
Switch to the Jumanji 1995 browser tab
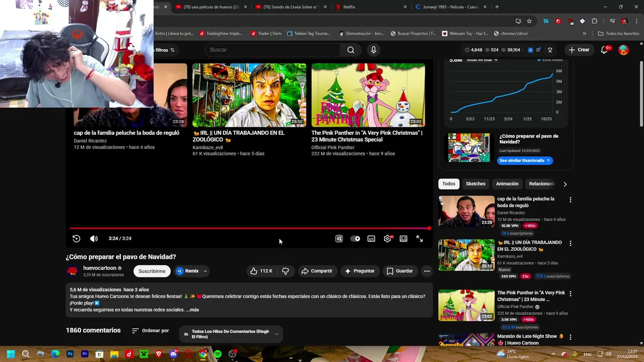pyautogui.click(x=451, y=7)
